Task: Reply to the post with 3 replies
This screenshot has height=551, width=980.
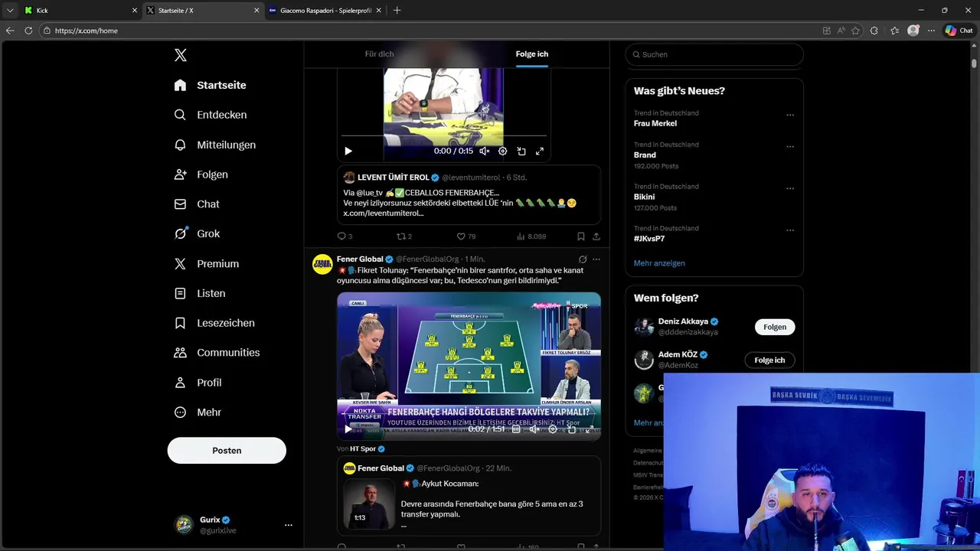Action: click(345, 236)
